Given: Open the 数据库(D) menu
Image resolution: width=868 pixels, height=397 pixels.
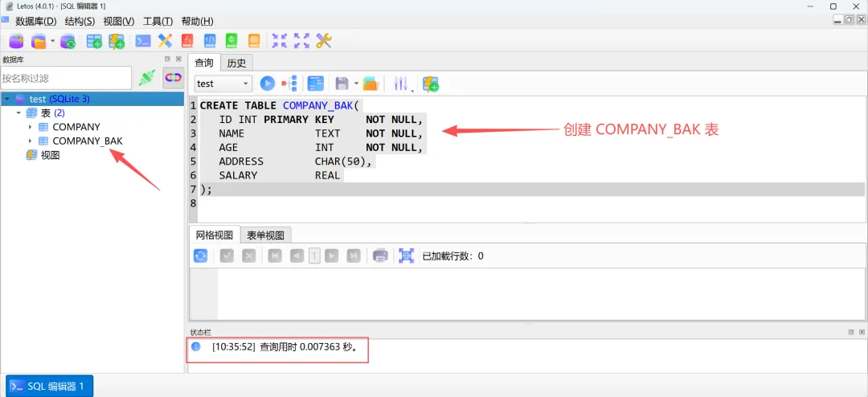Looking at the screenshot, I should pyautogui.click(x=36, y=21).
